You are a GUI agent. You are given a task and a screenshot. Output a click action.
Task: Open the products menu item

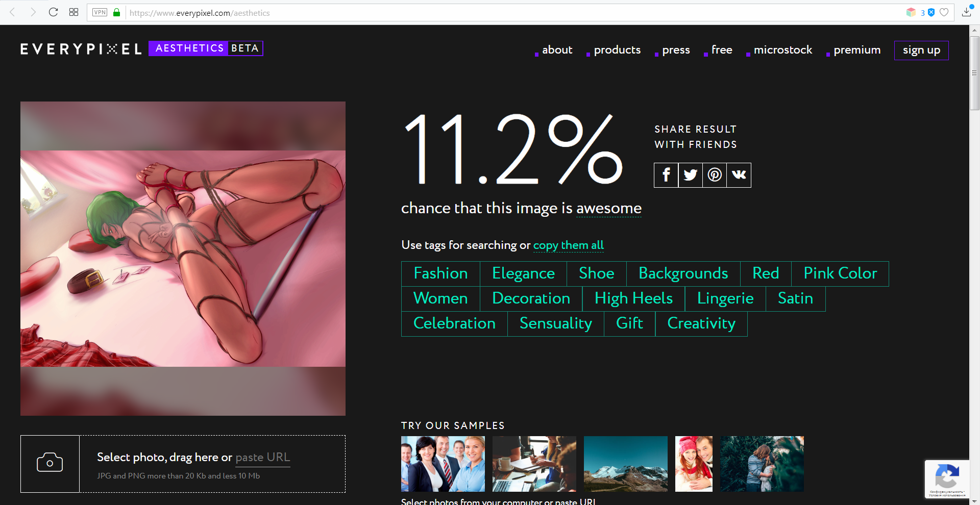(x=617, y=50)
